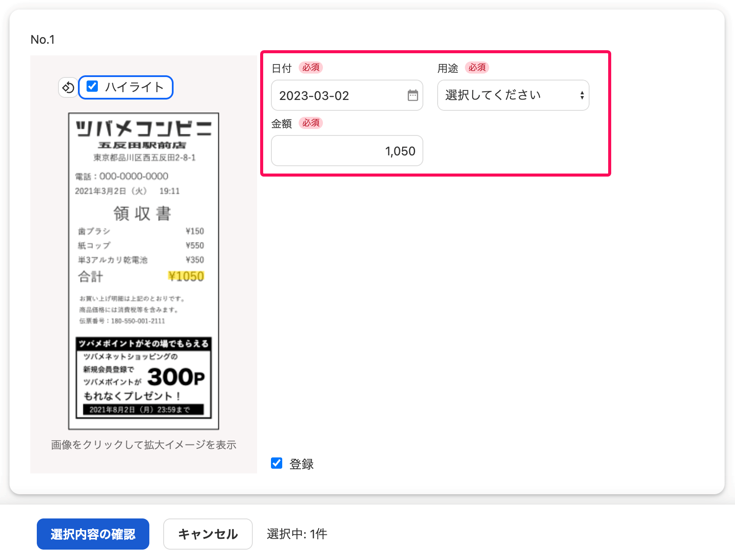735x560 pixels.
Task: Click the No.1 record label
Action: coord(42,39)
